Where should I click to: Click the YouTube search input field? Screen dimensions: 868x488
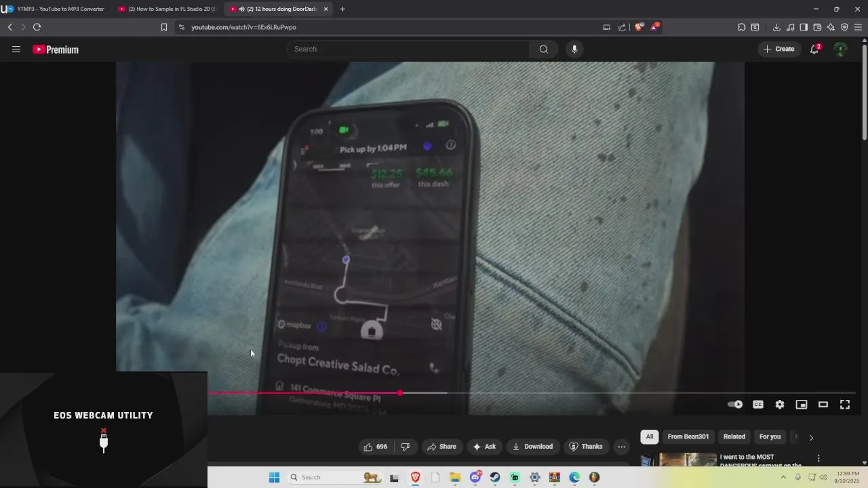[409, 49]
